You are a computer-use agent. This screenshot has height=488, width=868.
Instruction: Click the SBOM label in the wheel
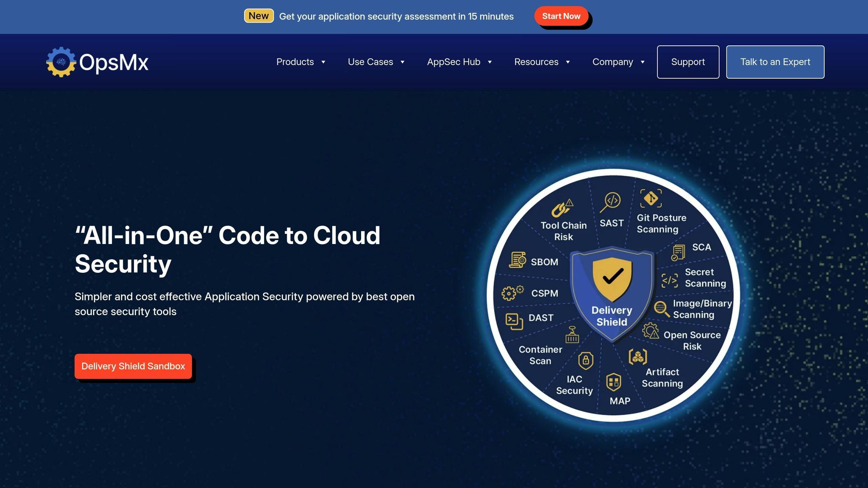[544, 262]
